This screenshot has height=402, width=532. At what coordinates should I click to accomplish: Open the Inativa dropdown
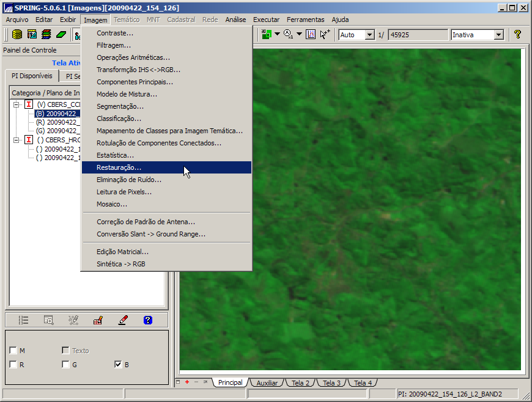coord(498,35)
